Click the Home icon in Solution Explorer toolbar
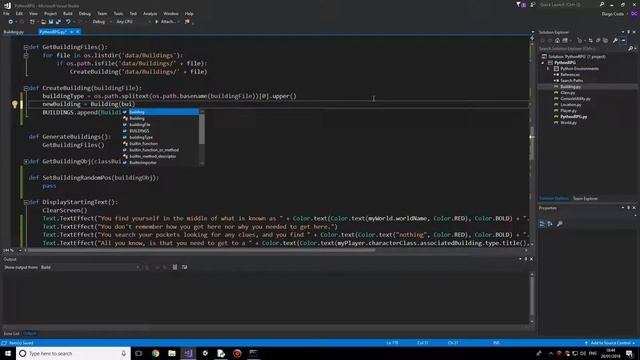The image size is (640, 360). tap(557, 40)
